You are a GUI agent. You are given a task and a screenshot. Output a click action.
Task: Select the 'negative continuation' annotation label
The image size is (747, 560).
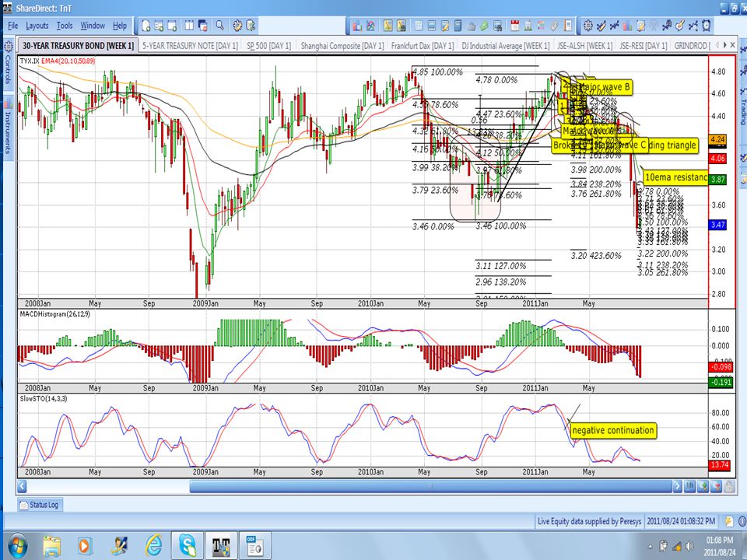(x=612, y=430)
